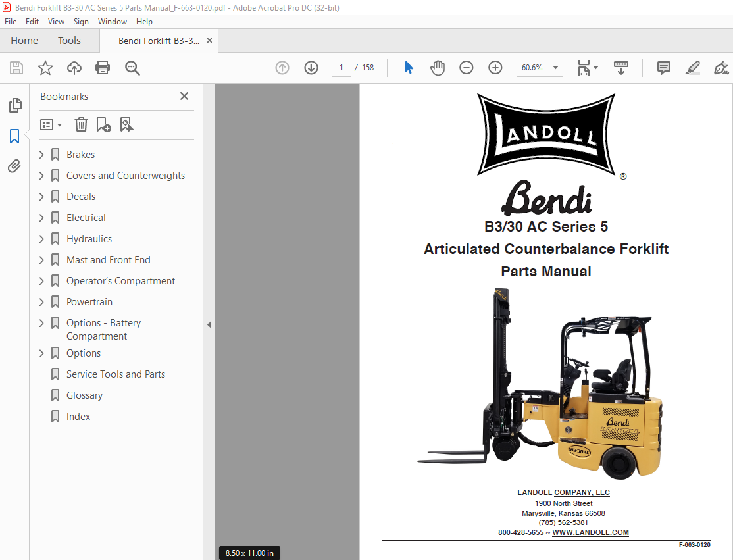Click the 60.6% zoom value field

pyautogui.click(x=532, y=68)
